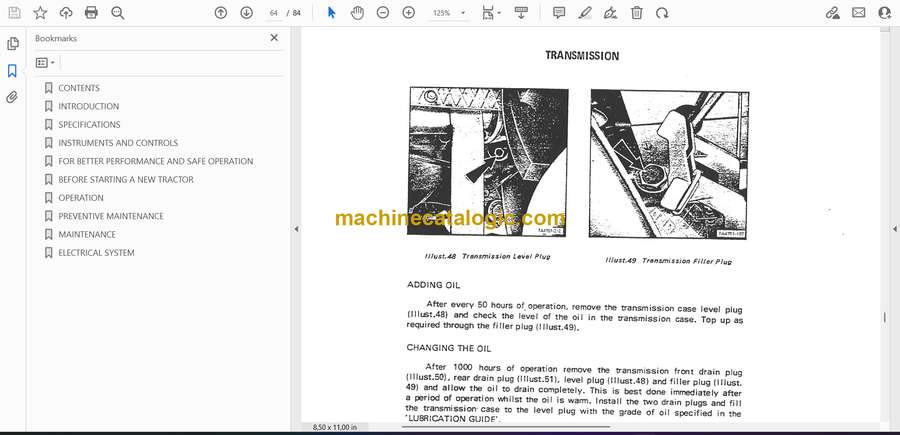Open the page fit options dropdown
The height and width of the screenshot is (435, 900).
[491, 13]
